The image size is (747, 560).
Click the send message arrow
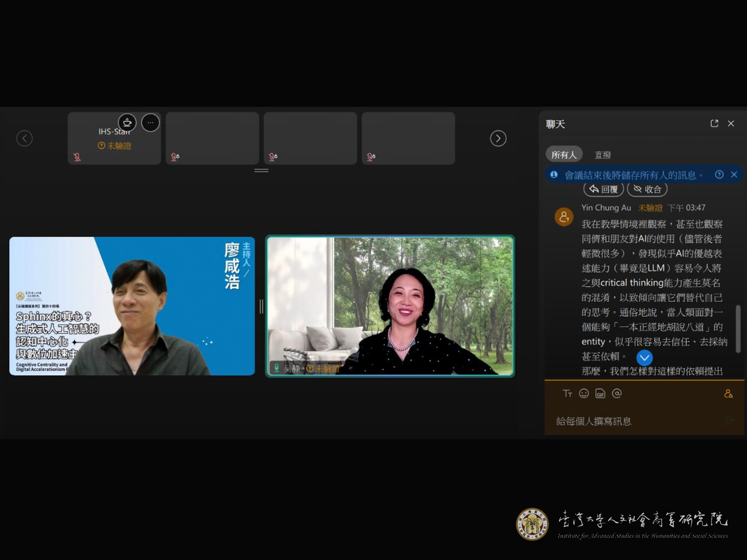pyautogui.click(x=730, y=420)
